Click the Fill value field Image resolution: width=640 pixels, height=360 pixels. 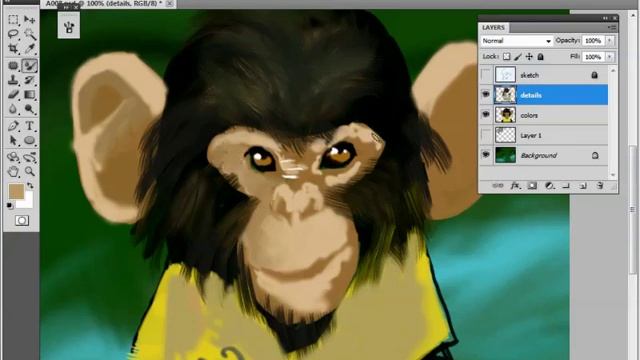(593, 57)
